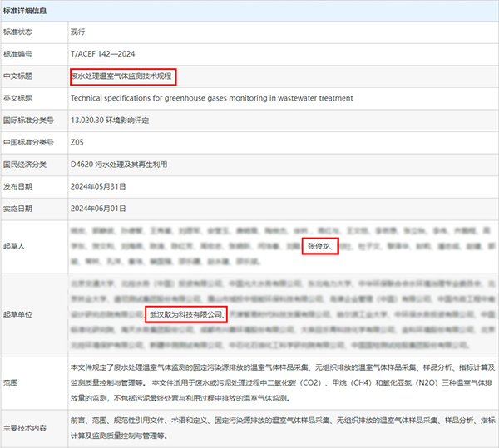The image size is (499, 448).
Task: Click the Chinese title 废水处理温室气体监测技术规程
Action: pos(122,76)
